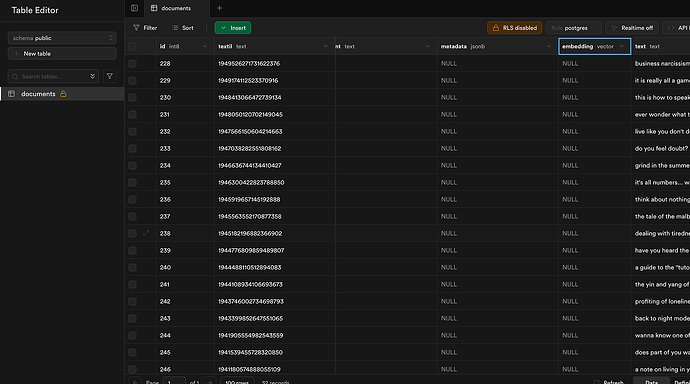Select the checkbox for row 229
Screen dimensions: 690x384
132,80
